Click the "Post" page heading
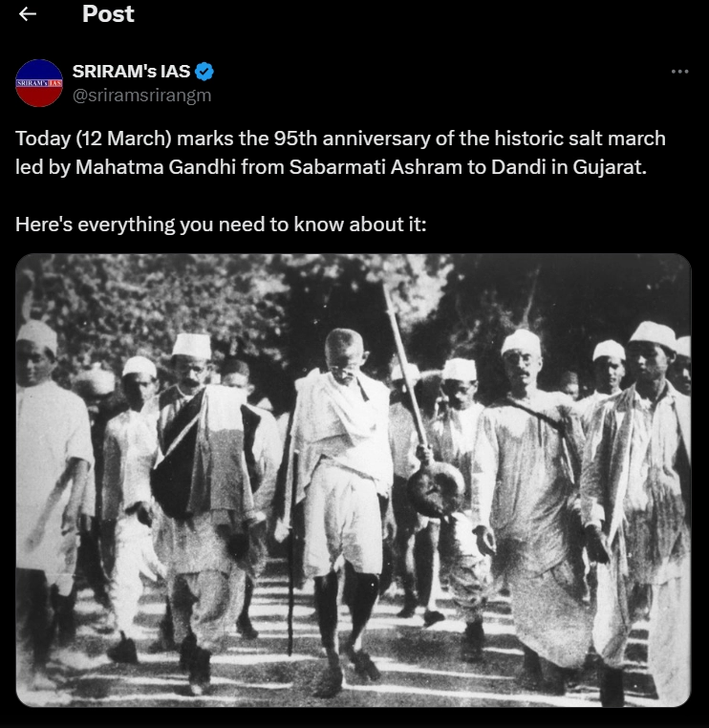The height and width of the screenshot is (728, 709). [108, 14]
